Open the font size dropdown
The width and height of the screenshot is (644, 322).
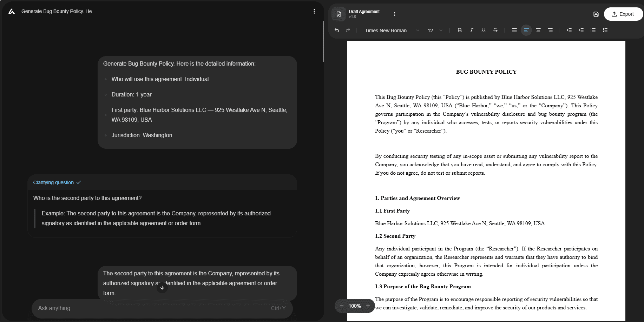(x=435, y=31)
